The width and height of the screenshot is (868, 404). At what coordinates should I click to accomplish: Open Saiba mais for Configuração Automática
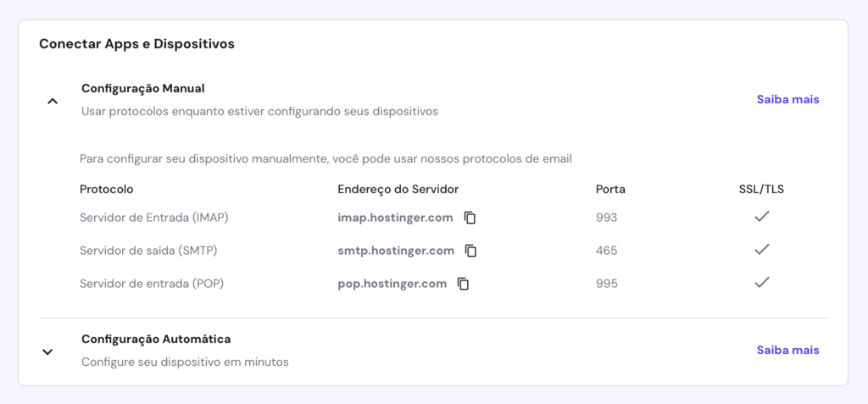point(787,351)
